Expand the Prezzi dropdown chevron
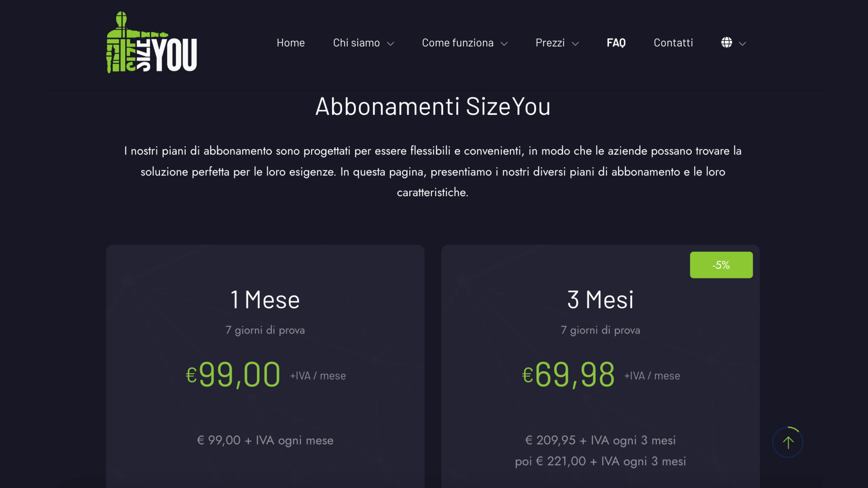The image size is (868, 488). 575,43
